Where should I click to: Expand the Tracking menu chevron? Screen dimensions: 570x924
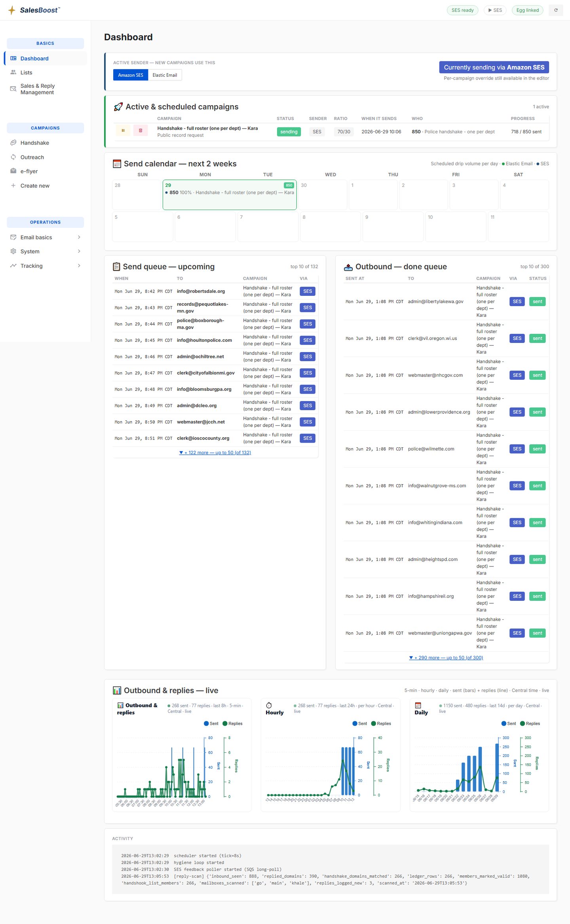(79, 266)
